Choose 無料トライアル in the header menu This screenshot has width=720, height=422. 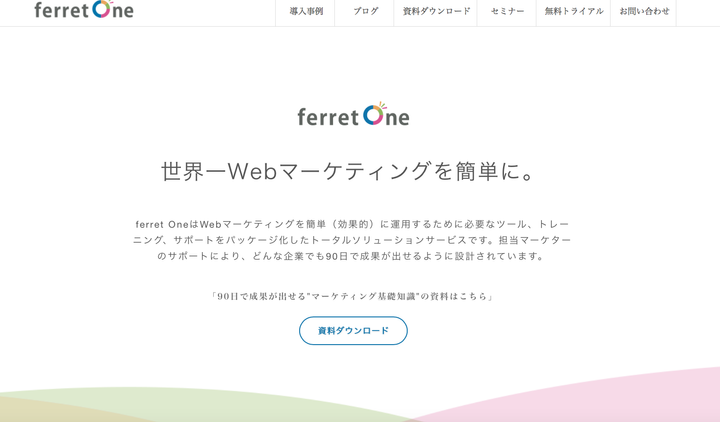pos(574,11)
